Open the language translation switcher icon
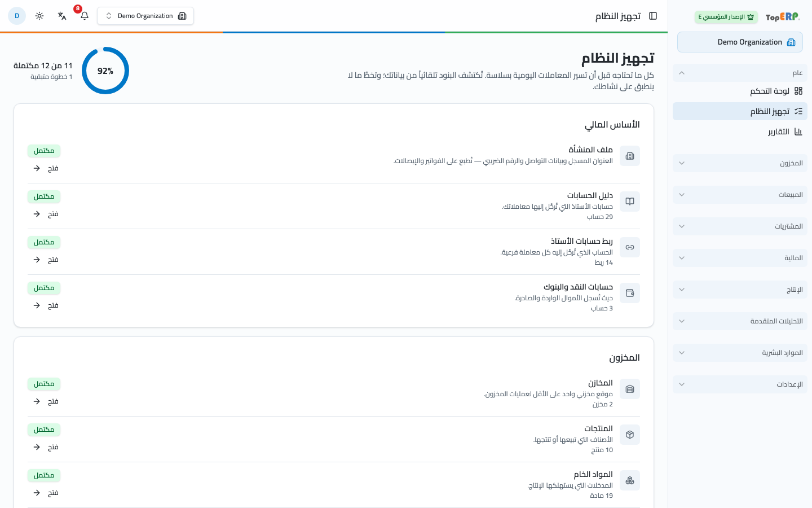Viewport: 812px width, 508px height. coord(62,16)
